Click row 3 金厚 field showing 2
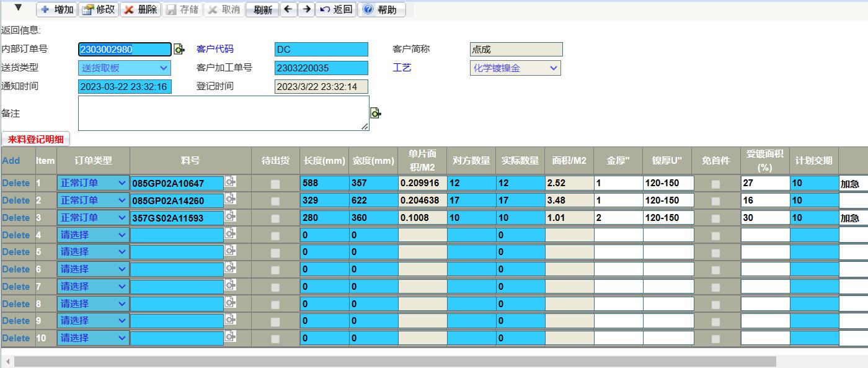Image resolution: width=868 pixels, height=368 pixels. [x=618, y=218]
